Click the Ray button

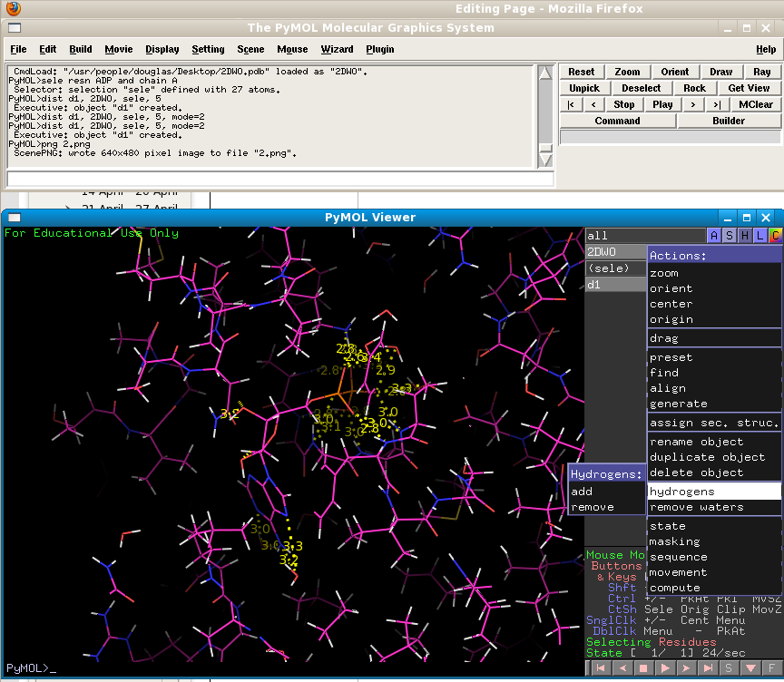(764, 71)
